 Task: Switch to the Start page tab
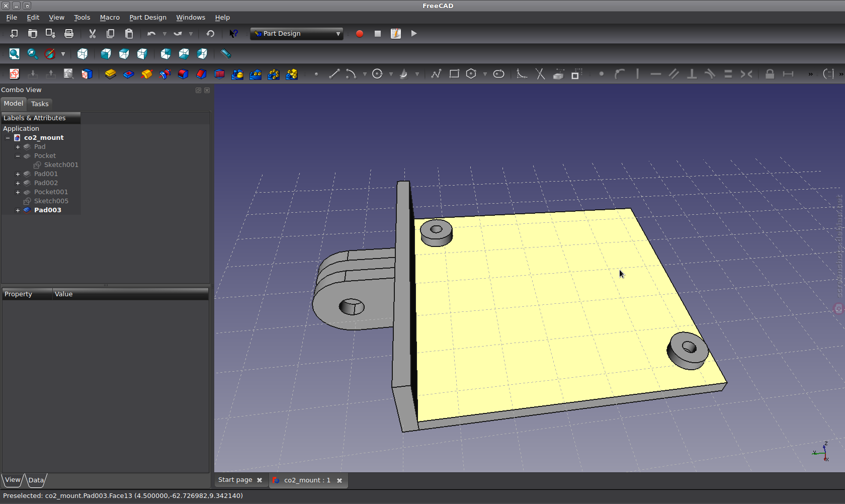[240, 480]
